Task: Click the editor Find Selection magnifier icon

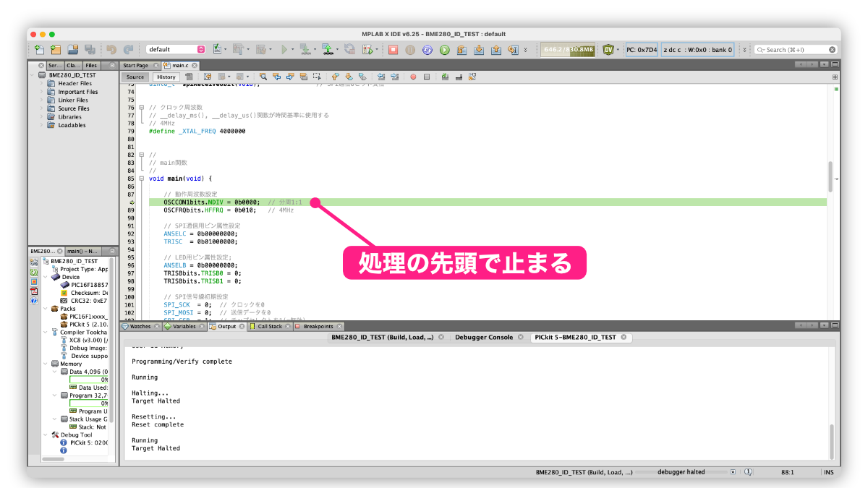Action: point(263,76)
